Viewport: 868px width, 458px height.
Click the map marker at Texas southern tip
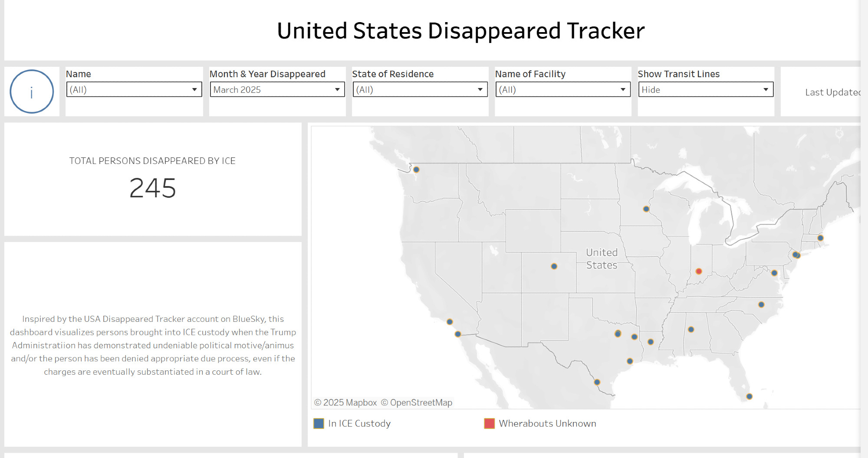click(597, 382)
